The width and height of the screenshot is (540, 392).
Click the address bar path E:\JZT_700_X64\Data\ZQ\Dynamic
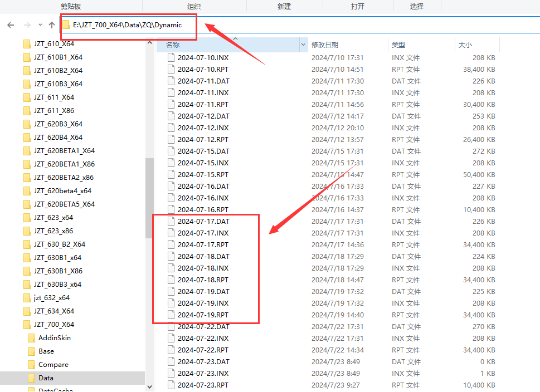point(127,25)
